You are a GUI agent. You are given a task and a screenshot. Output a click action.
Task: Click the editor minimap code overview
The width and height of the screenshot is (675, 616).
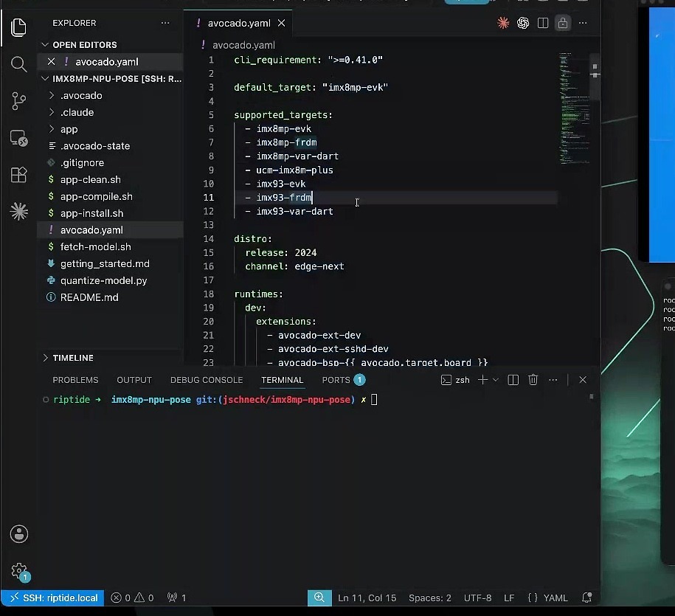(x=574, y=108)
